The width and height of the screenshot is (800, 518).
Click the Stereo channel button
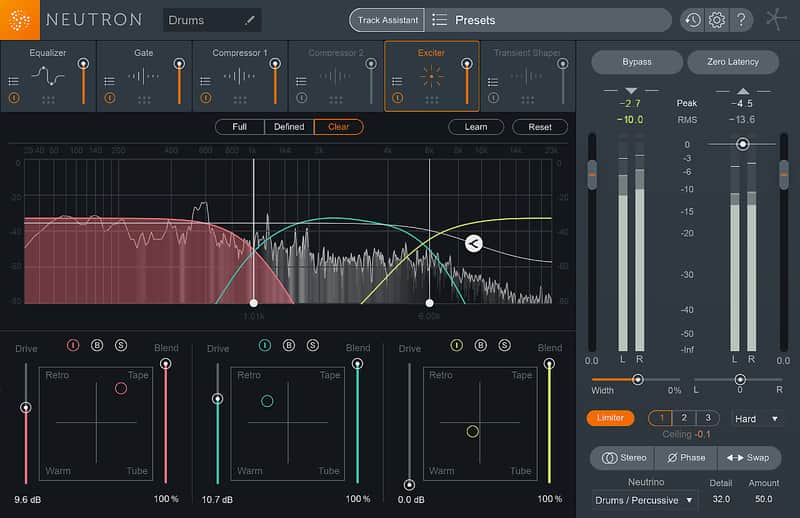tap(623, 458)
